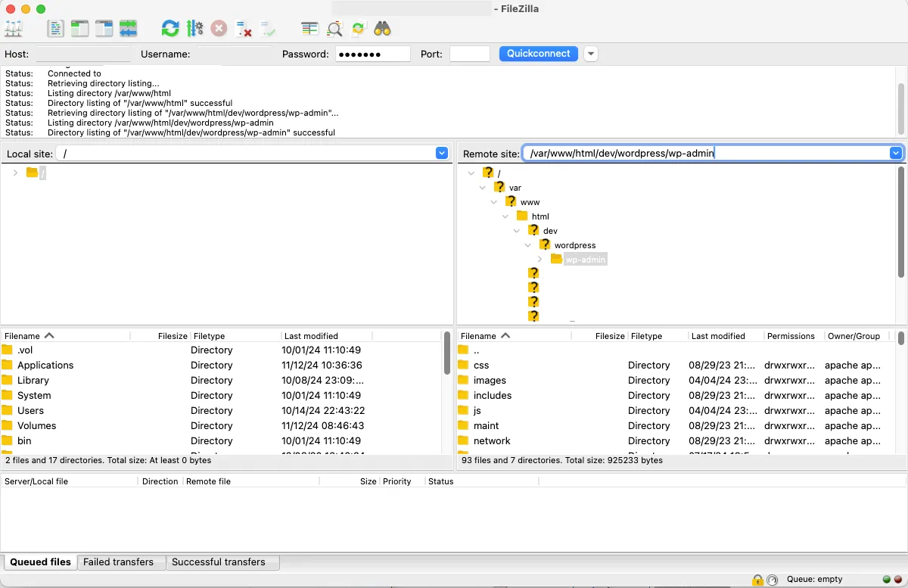This screenshot has width=908, height=588.
Task: Click the speed limits gauge icon
Action: click(772, 580)
